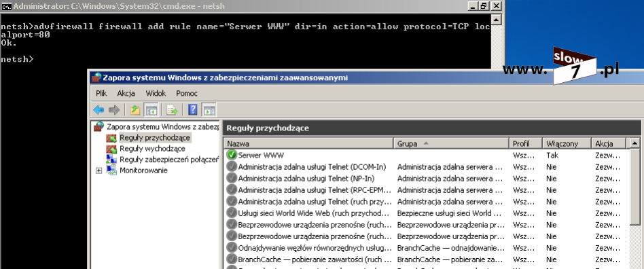Screen dimensions: 644x269
Task: Click the Tak value of Serwer WWW
Action: click(552, 156)
